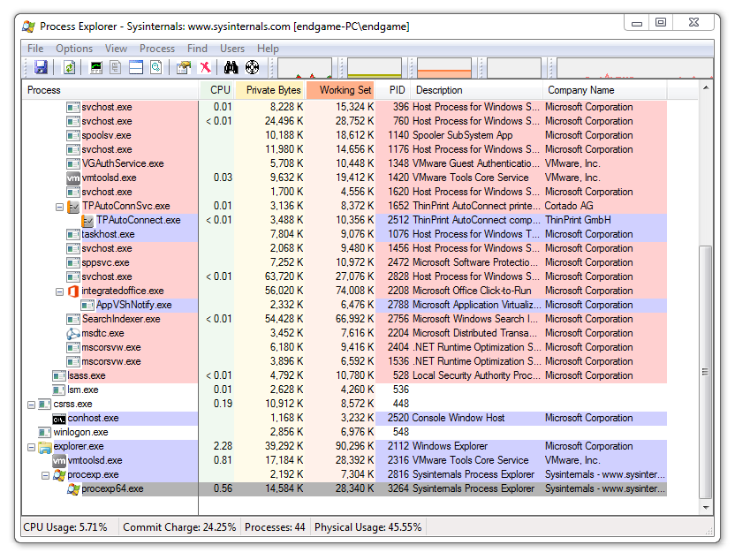Image resolution: width=735 pixels, height=560 pixels.
Task: Click the CPU usage mini graph in toolbar
Action: pos(306,68)
